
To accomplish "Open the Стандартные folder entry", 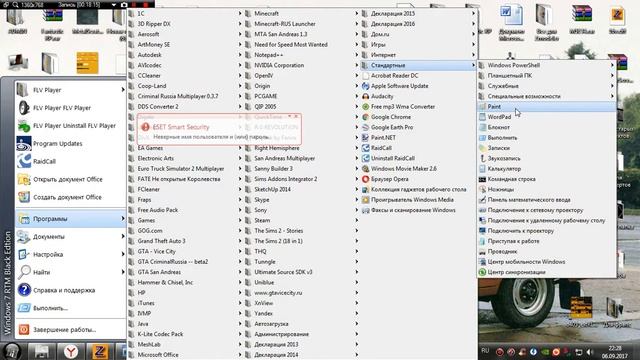I will (x=418, y=65).
